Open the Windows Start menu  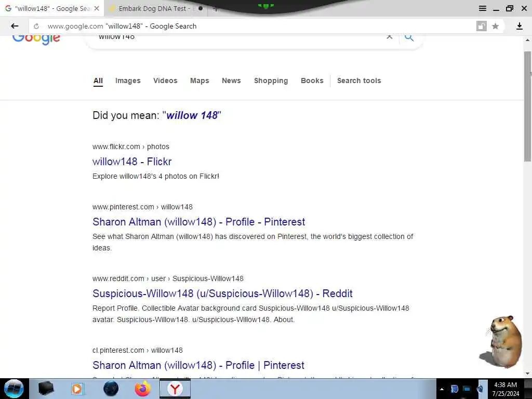[x=14, y=389]
